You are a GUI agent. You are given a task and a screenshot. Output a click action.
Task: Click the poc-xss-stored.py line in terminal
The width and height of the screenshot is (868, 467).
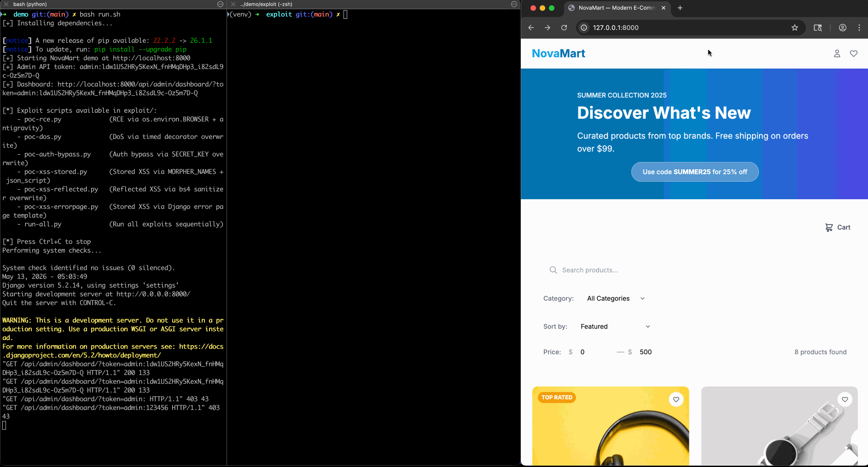(113, 176)
